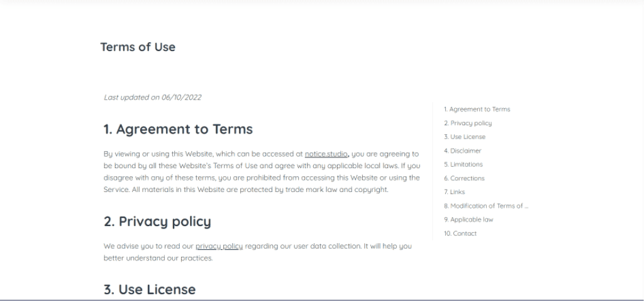The image size is (644, 301).
Task: Click the 2. Privacy policy heading
Action: [157, 222]
